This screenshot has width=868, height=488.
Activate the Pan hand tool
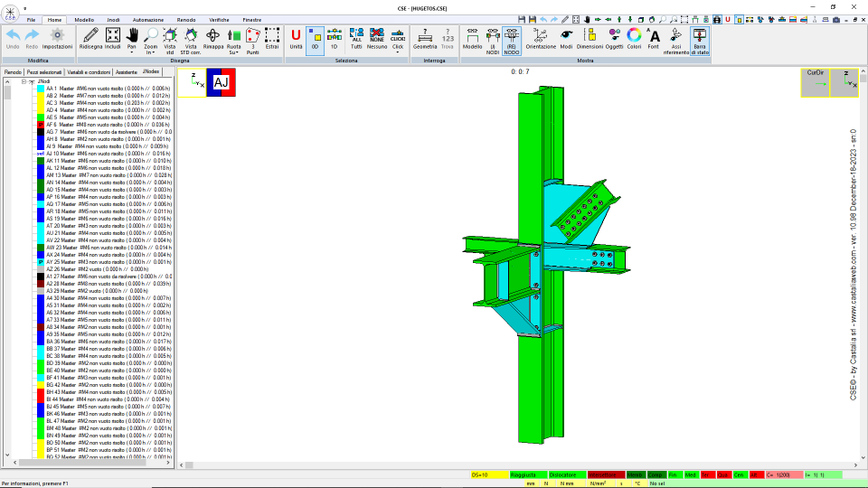tap(131, 40)
